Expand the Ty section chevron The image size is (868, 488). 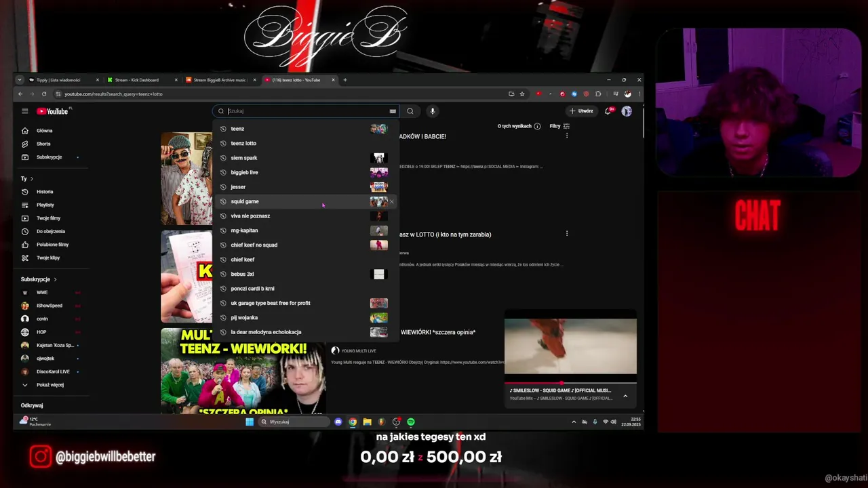[31, 179]
